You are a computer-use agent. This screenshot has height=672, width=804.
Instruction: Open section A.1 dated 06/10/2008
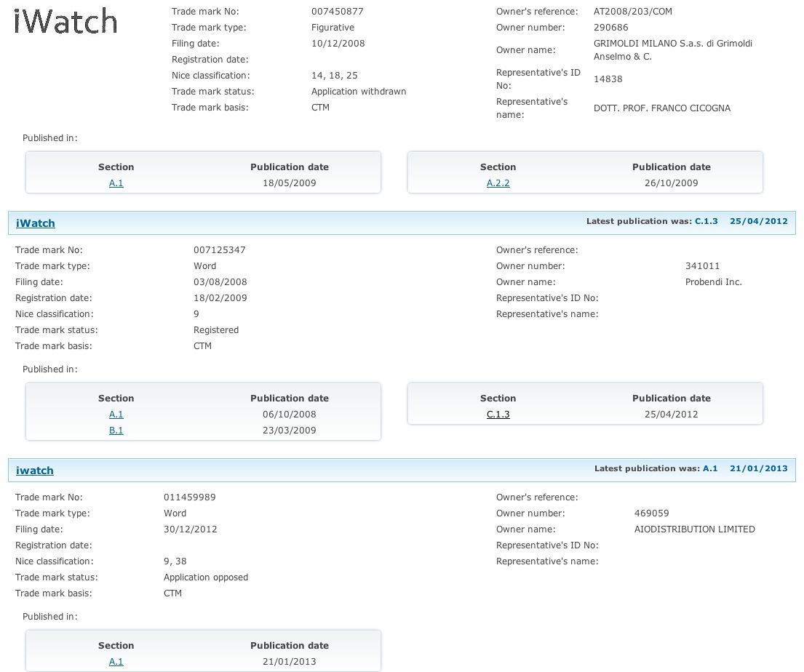(116, 414)
